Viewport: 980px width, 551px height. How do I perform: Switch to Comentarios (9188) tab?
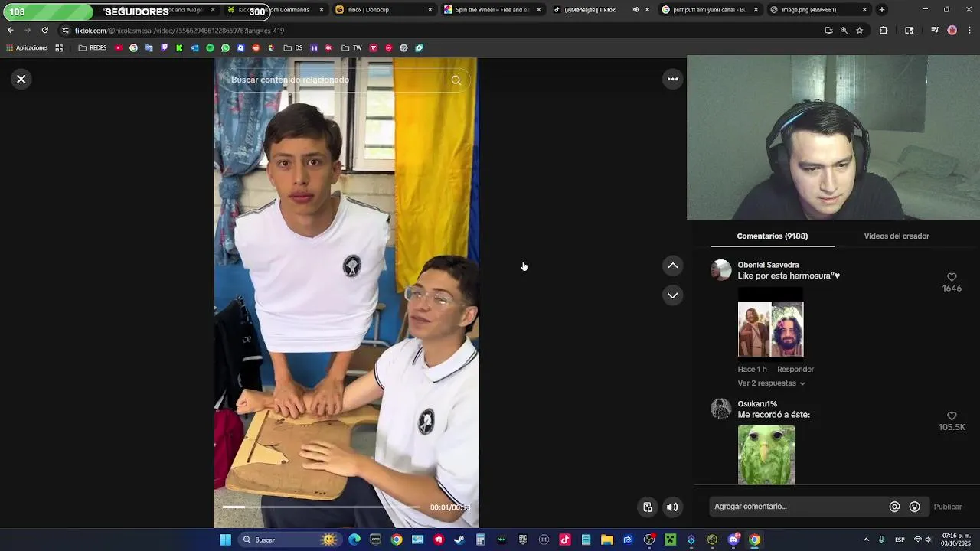pyautogui.click(x=772, y=236)
